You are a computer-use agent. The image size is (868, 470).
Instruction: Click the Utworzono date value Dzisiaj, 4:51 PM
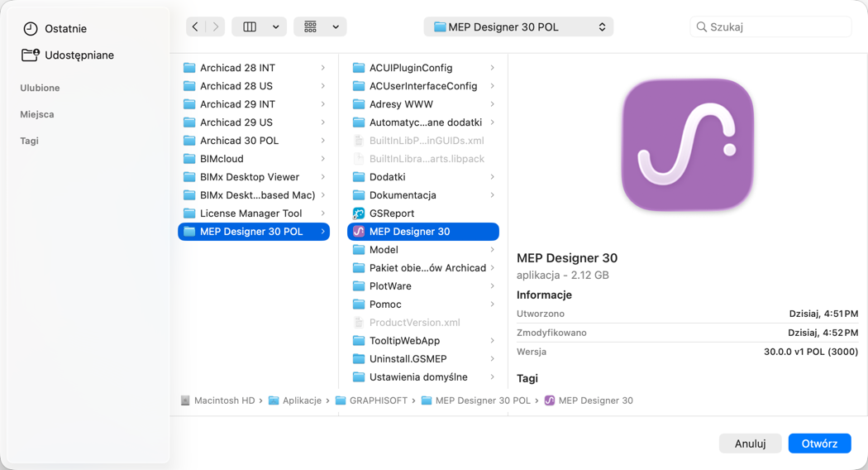point(823,314)
